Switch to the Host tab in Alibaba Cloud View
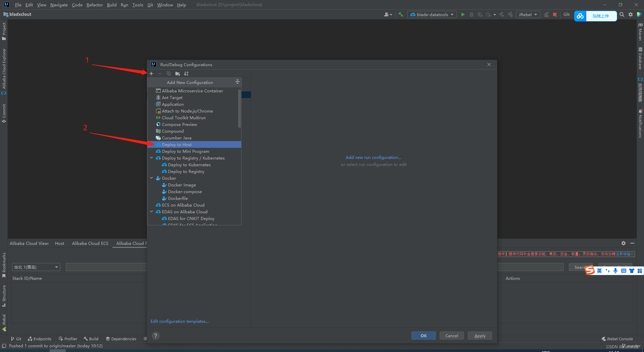The width and height of the screenshot is (644, 352). pos(59,243)
